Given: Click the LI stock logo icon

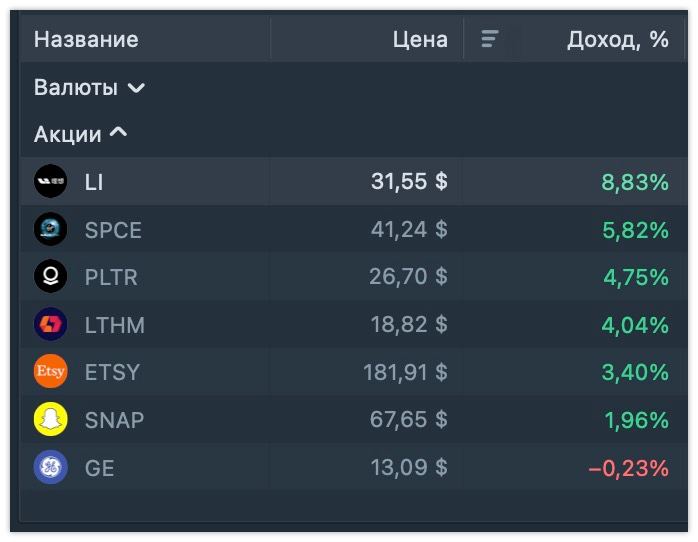Looking at the screenshot, I should click(x=51, y=181).
